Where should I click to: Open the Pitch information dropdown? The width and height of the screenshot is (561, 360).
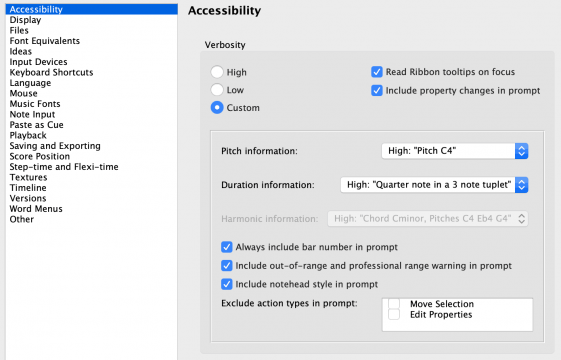pyautogui.click(x=454, y=151)
